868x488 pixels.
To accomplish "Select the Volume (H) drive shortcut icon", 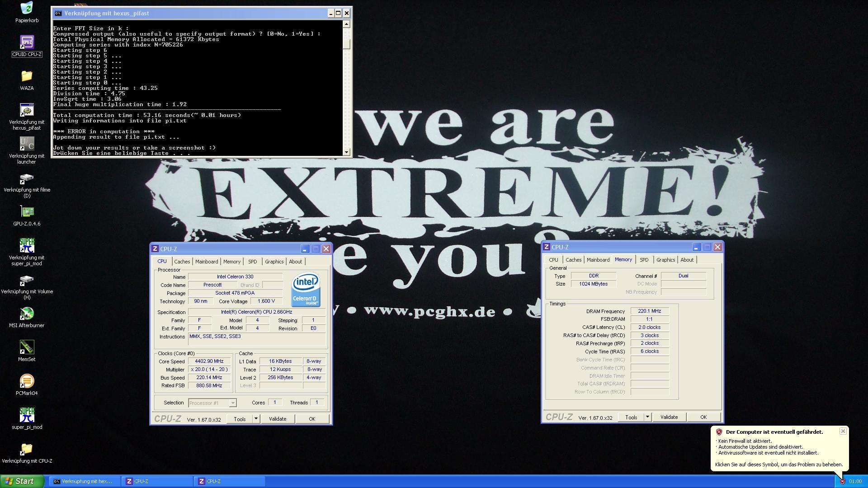I will [x=27, y=280].
